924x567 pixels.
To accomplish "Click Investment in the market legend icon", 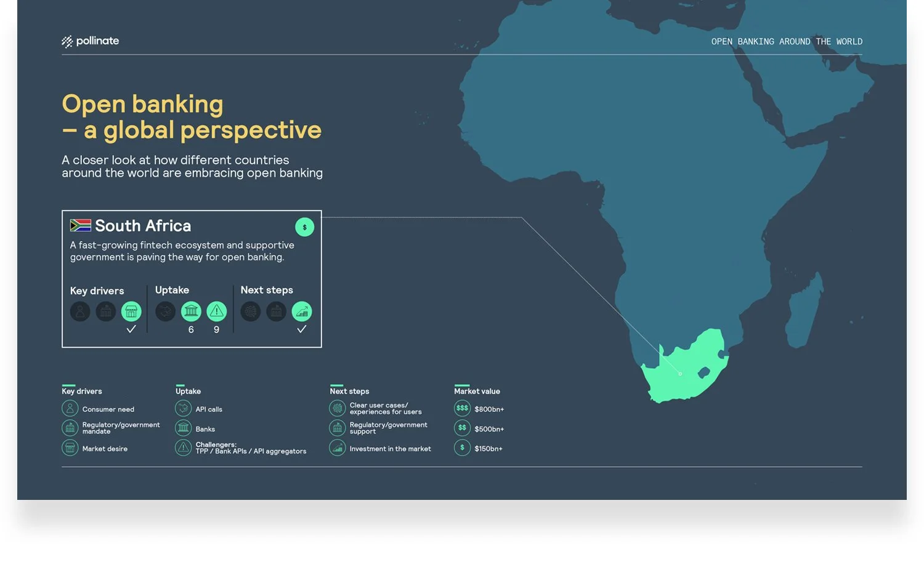I will (x=338, y=448).
